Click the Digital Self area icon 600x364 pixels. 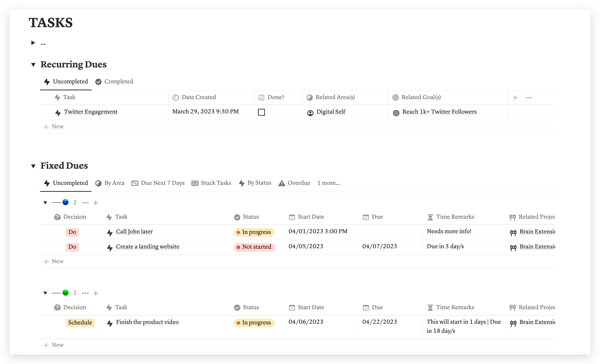(x=310, y=113)
